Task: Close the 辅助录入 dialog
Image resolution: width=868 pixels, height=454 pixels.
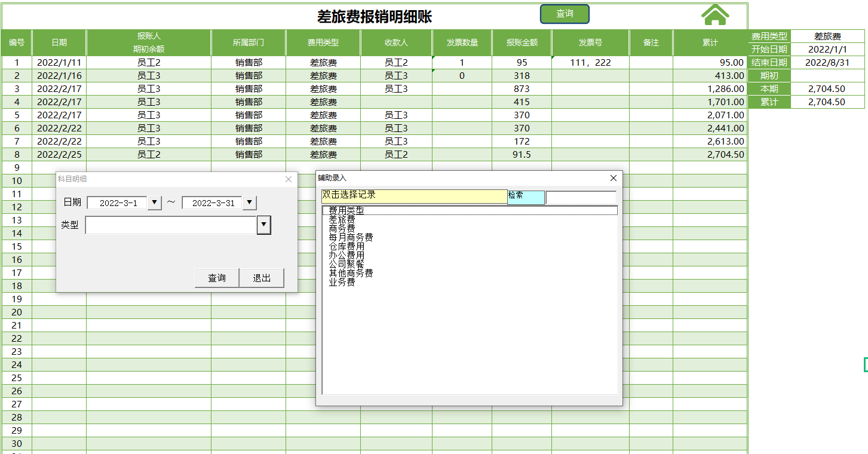Action: coord(613,178)
